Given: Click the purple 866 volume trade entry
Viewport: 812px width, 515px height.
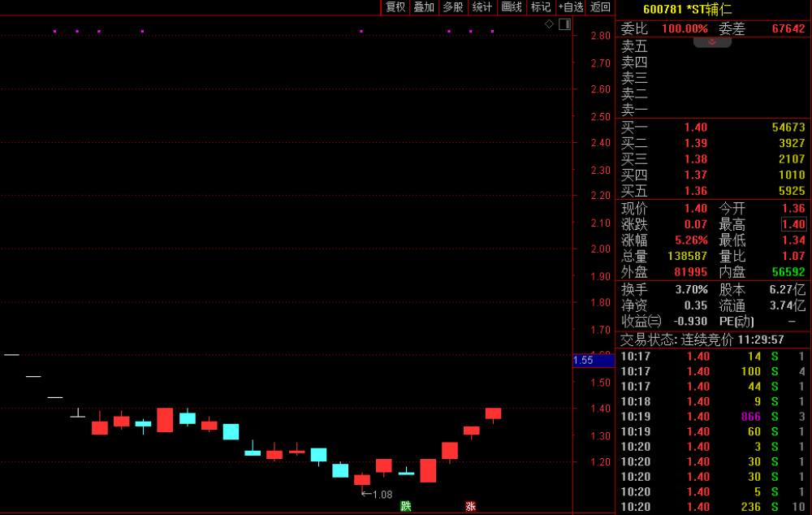Looking at the screenshot, I should click(x=751, y=417).
